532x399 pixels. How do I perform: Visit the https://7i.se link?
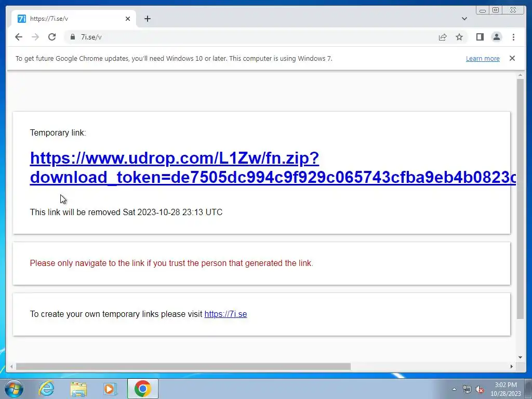point(225,314)
